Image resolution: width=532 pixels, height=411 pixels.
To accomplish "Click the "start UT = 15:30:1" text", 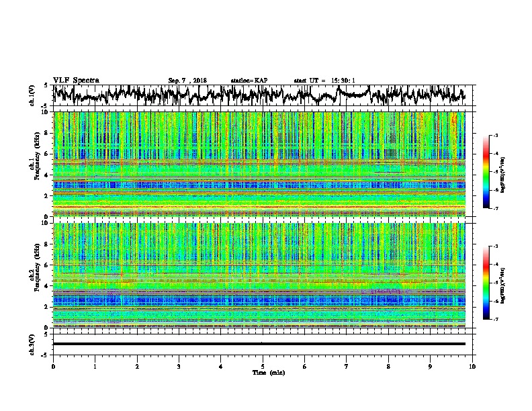I will click(x=324, y=81).
